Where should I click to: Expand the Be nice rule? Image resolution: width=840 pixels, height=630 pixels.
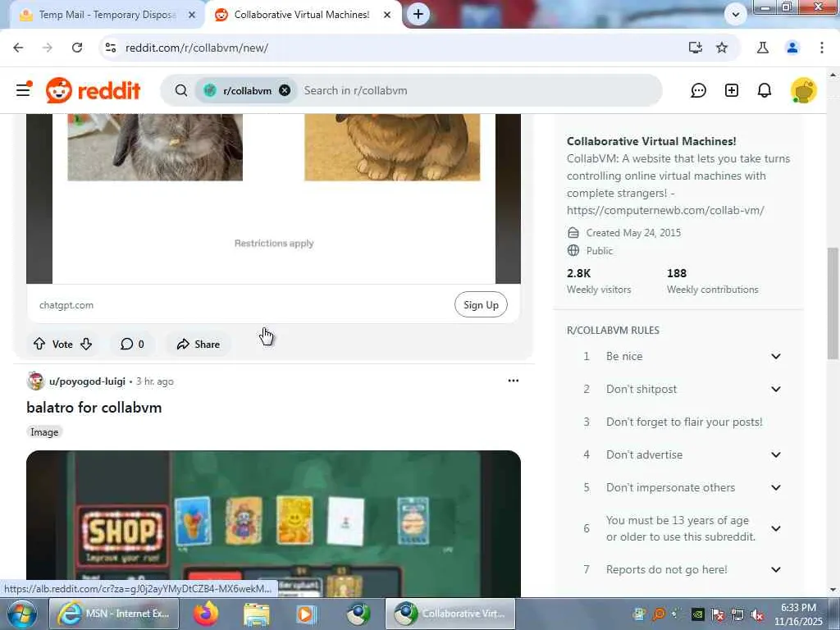coord(775,356)
